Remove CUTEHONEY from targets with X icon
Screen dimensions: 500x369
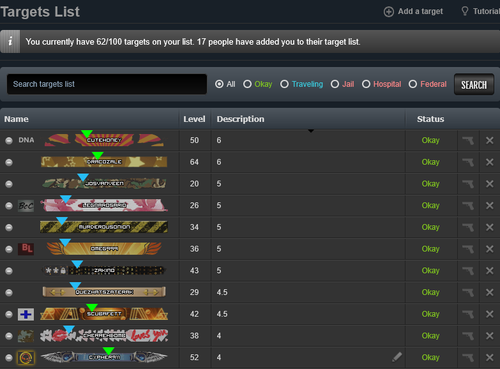[x=489, y=141]
